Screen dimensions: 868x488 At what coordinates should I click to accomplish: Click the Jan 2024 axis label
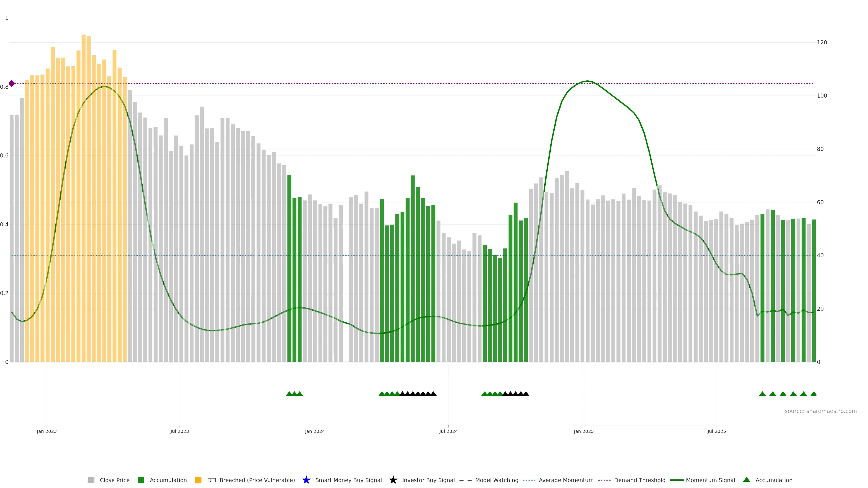(315, 431)
